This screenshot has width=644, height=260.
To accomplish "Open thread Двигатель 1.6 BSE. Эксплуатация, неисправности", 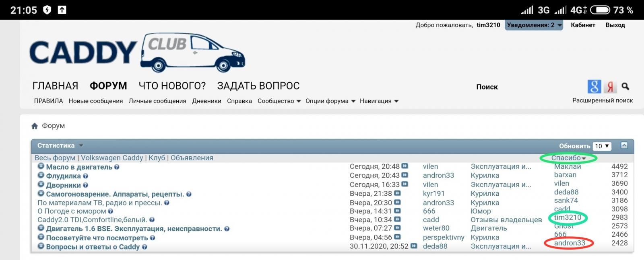I will point(134,229).
